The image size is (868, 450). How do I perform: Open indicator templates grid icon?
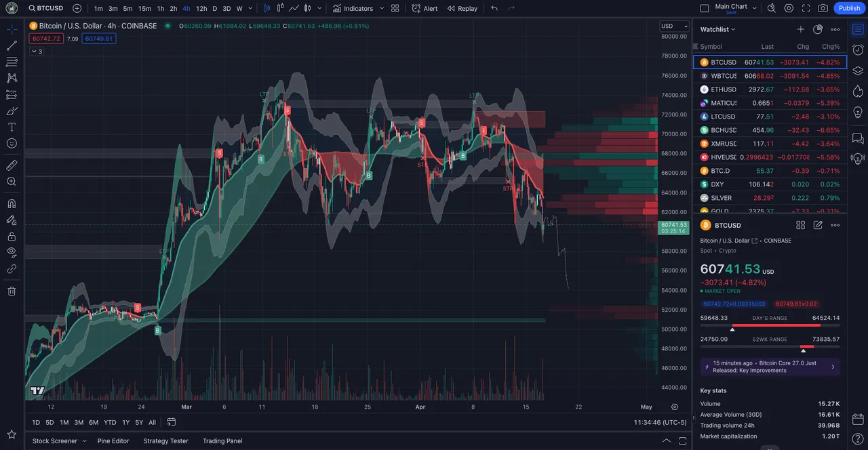pyautogui.click(x=395, y=8)
